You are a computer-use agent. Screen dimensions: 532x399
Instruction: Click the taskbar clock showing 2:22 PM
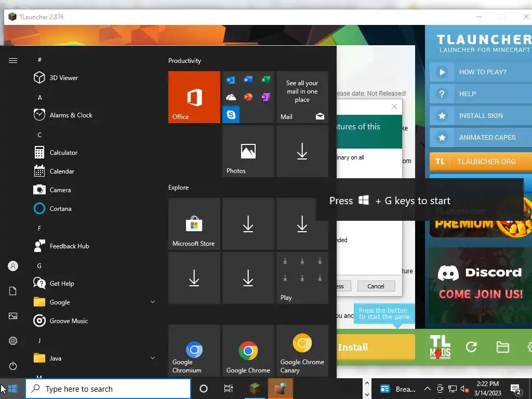point(487,389)
